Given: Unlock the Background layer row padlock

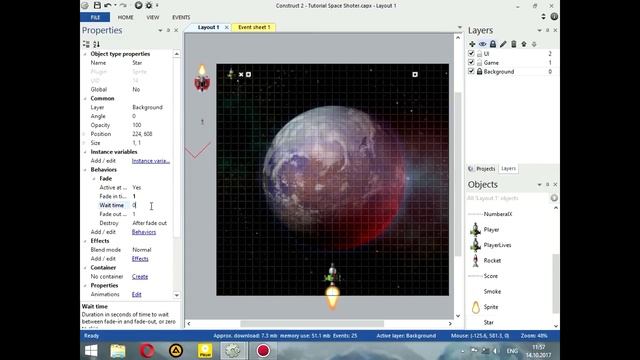Looking at the screenshot, I should pos(479,71).
